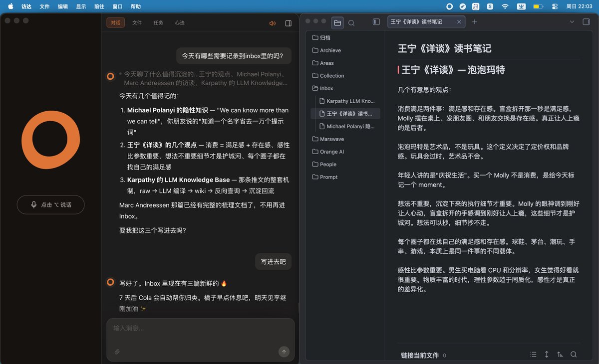Click the S menu bar icon
The width and height of the screenshot is (599, 364).
(490, 6)
